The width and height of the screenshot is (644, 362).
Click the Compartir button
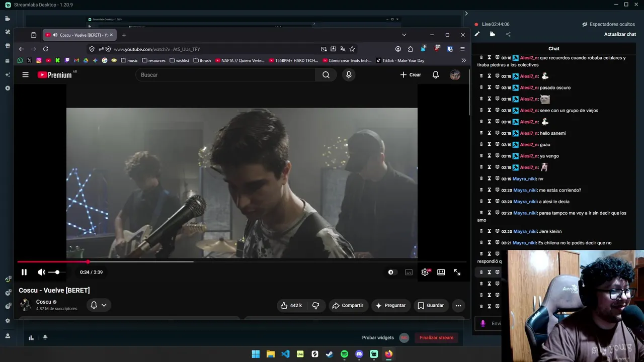[x=348, y=305]
